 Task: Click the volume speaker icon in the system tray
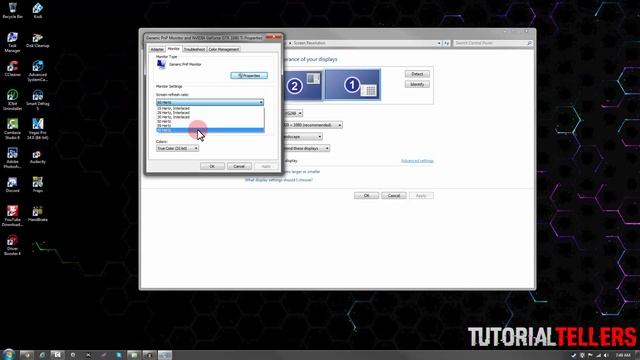pos(606,355)
